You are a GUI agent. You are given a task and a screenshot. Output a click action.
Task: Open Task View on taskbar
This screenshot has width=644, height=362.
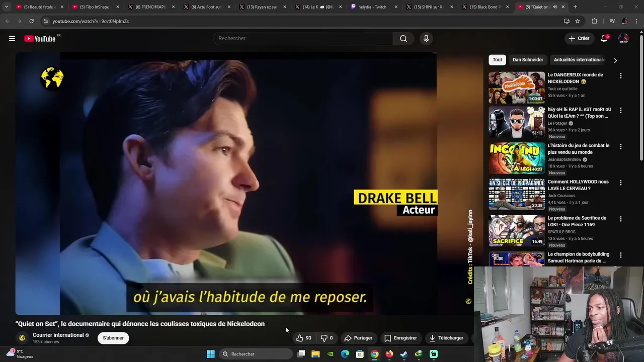coord(301,354)
